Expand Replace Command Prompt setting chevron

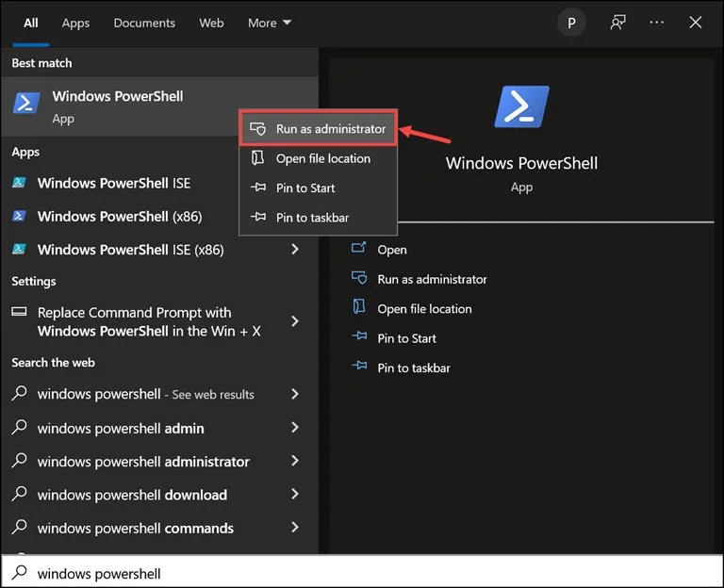[295, 321]
